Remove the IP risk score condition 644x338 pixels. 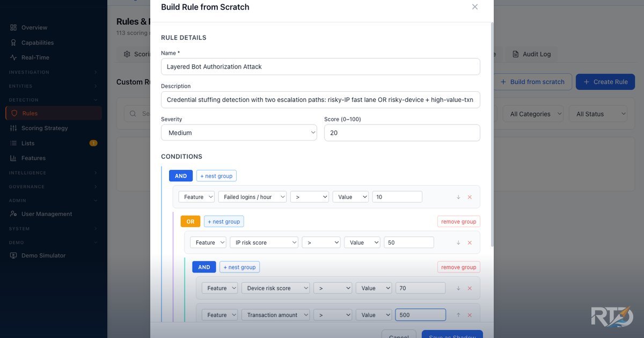[x=470, y=242]
